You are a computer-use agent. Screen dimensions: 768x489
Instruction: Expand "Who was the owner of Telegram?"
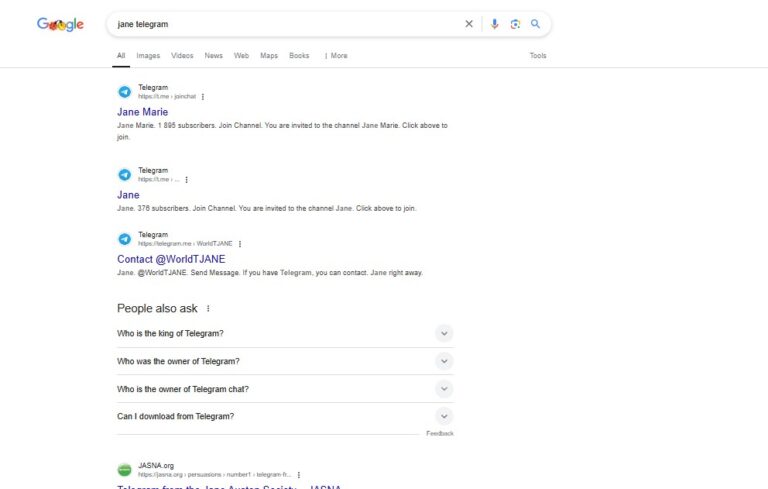coord(444,362)
